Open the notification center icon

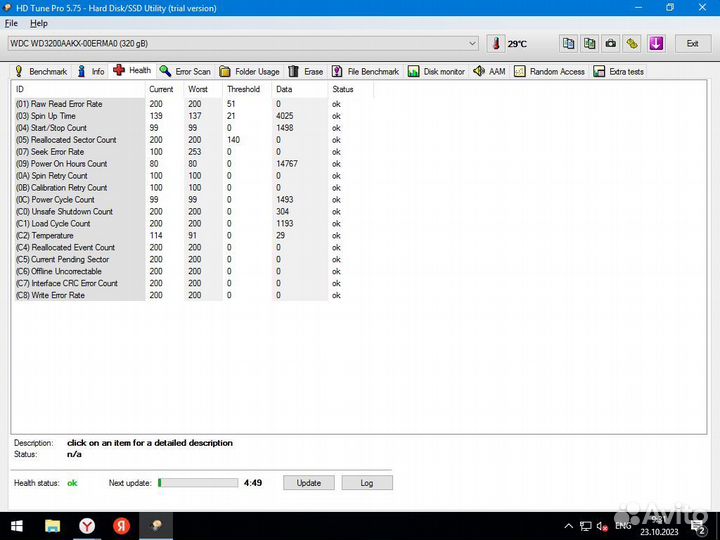click(698, 527)
